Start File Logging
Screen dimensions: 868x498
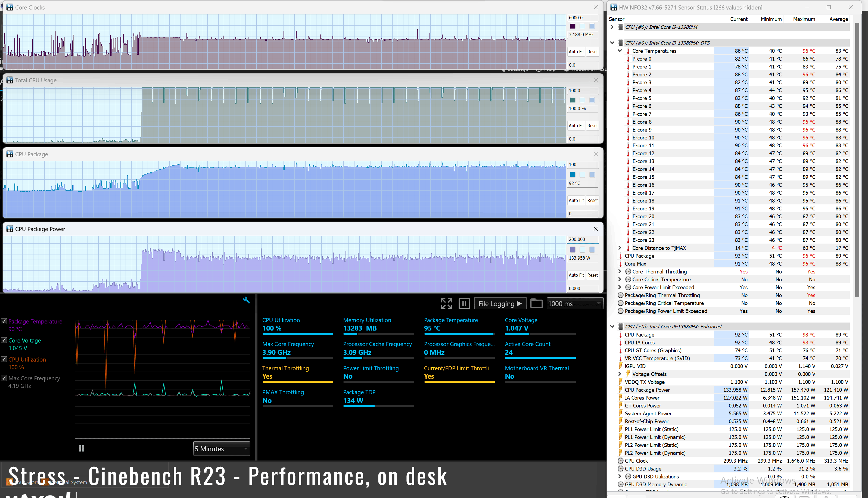500,303
